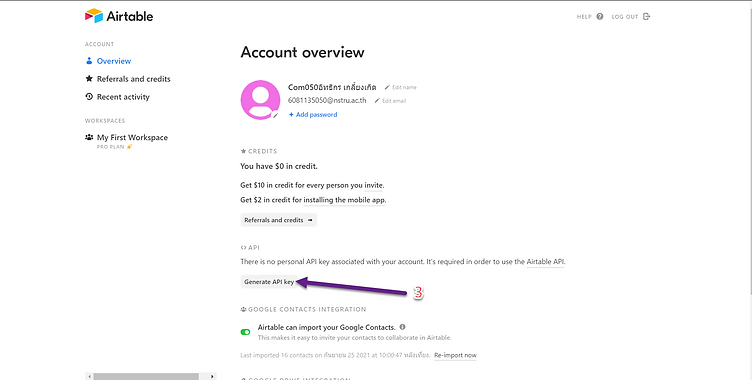Click the Airtable logo

point(119,16)
